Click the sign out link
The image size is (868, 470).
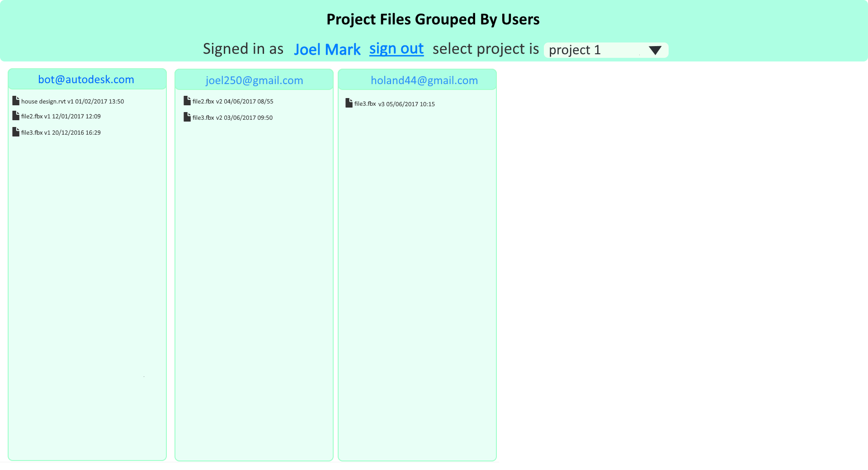[396, 49]
